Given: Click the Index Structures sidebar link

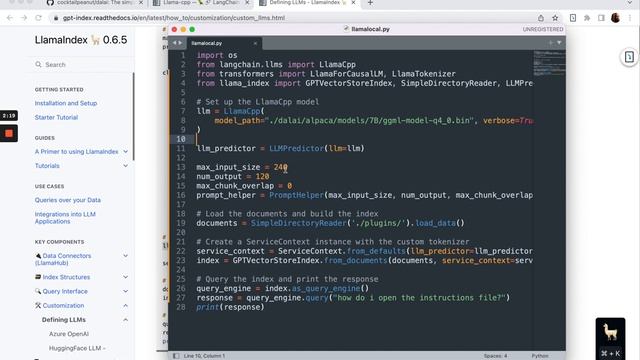Looking at the screenshot, I should coord(66,277).
